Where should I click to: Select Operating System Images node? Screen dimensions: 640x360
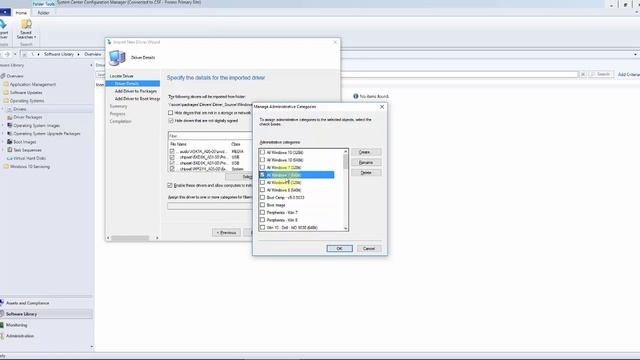[x=36, y=125]
